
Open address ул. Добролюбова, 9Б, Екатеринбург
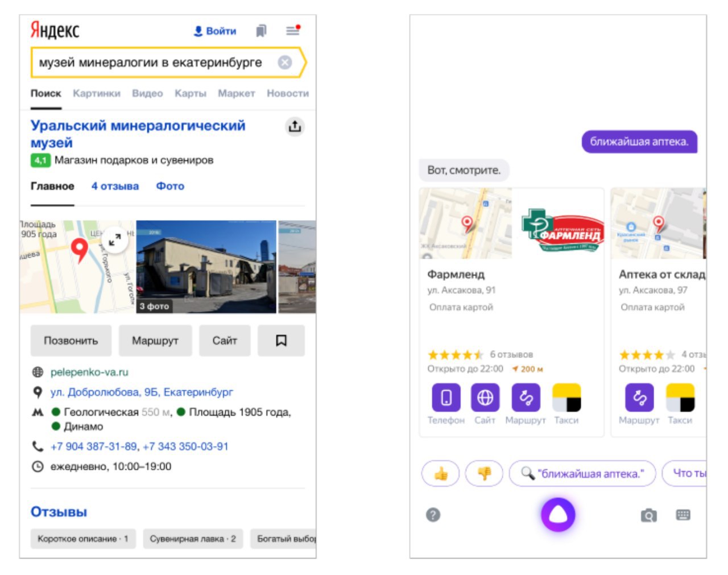tap(142, 392)
